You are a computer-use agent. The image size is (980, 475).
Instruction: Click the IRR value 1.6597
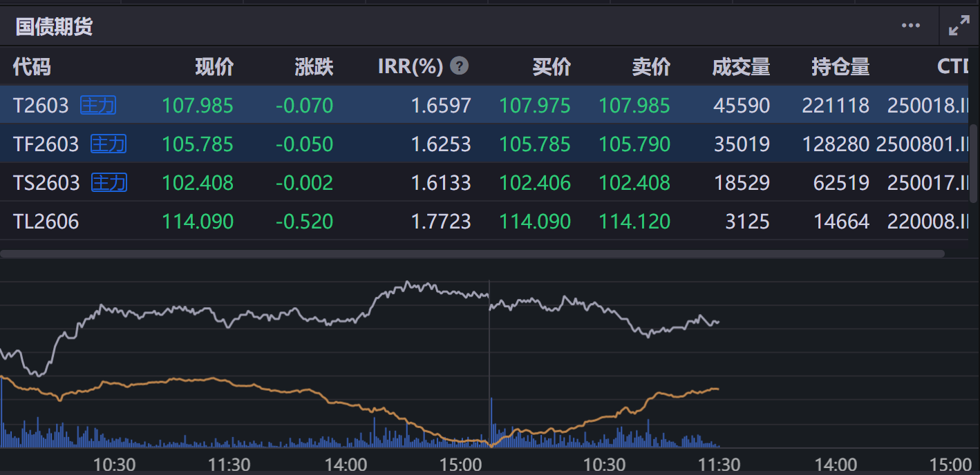tap(441, 106)
